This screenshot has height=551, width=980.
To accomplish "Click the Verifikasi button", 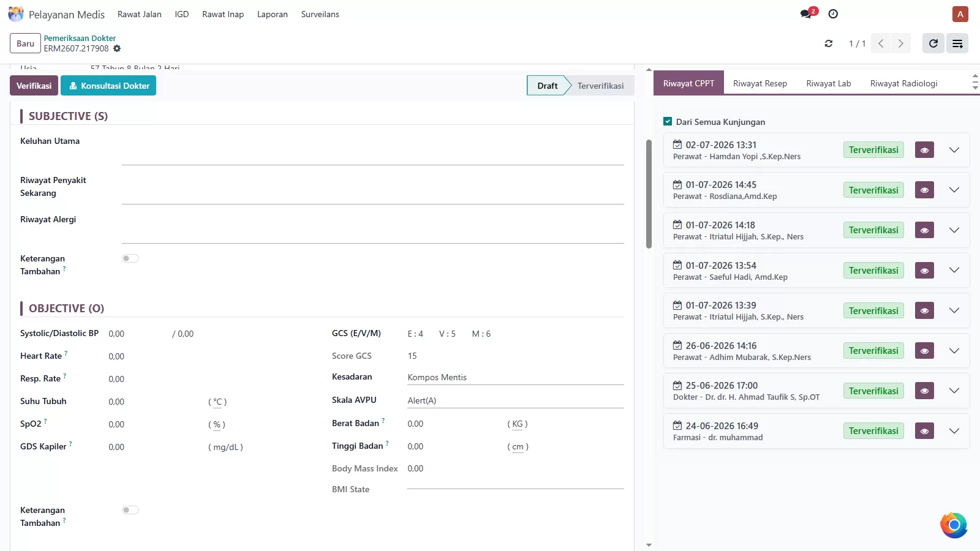I will click(x=34, y=86).
